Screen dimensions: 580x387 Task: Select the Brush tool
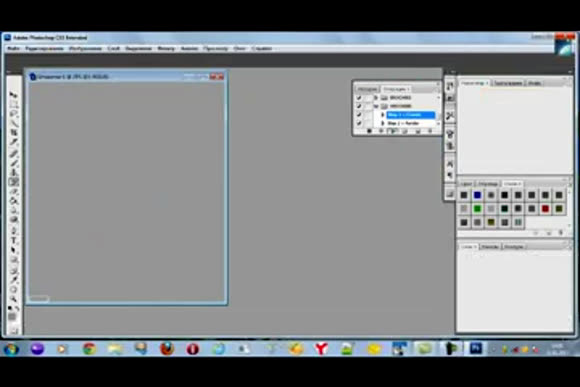click(14, 162)
